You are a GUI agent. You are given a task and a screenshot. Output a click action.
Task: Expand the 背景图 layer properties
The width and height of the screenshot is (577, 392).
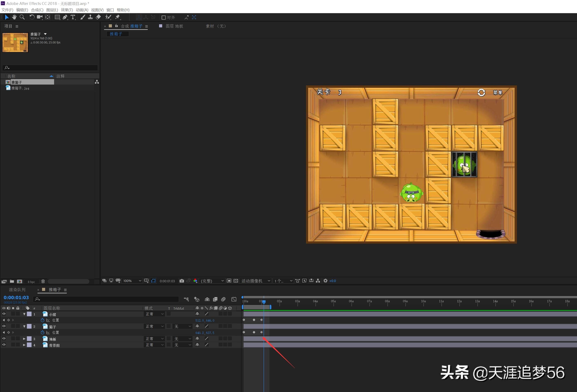pos(24,345)
